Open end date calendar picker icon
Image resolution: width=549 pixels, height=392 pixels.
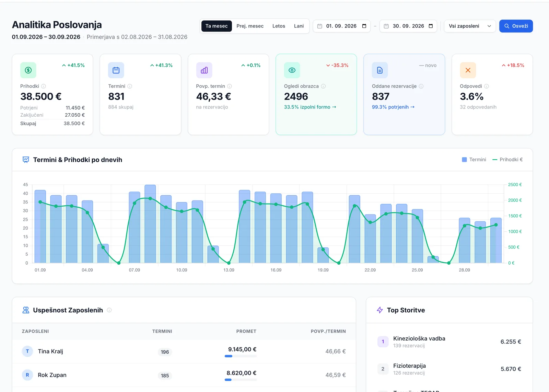(431, 26)
